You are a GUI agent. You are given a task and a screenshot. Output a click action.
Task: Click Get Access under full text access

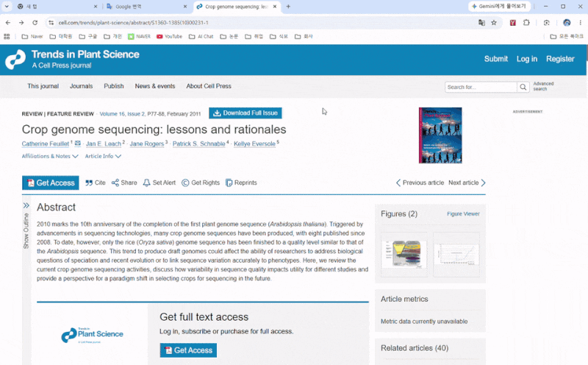tap(188, 350)
